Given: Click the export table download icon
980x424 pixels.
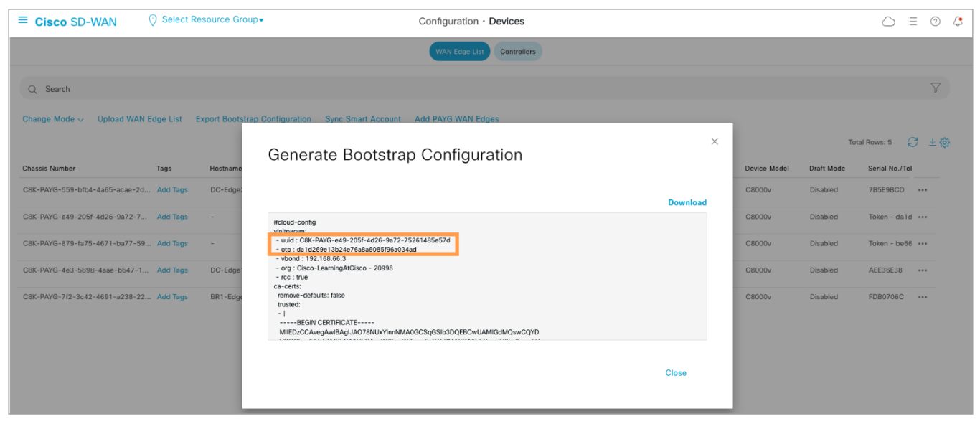Looking at the screenshot, I should [933, 143].
